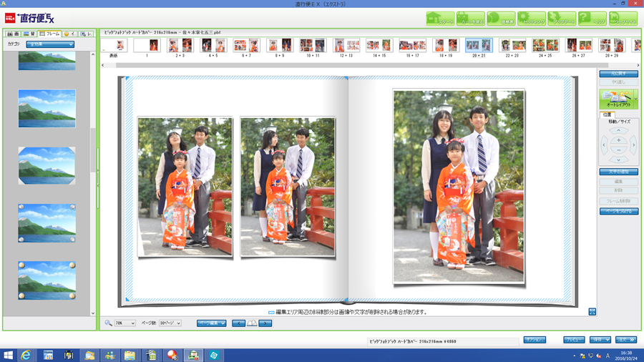
Task: Select page thumbnail 22・23
Action: pos(512,46)
